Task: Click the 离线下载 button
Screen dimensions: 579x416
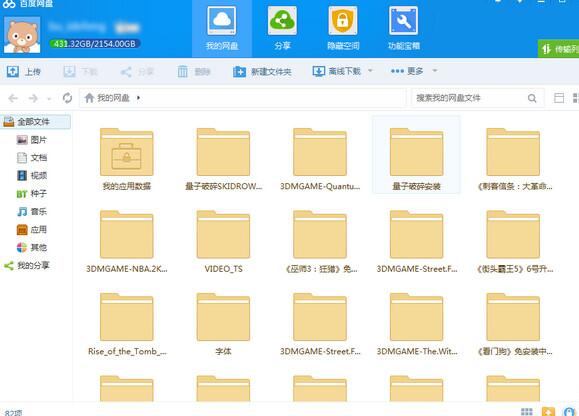Action: pos(337,71)
